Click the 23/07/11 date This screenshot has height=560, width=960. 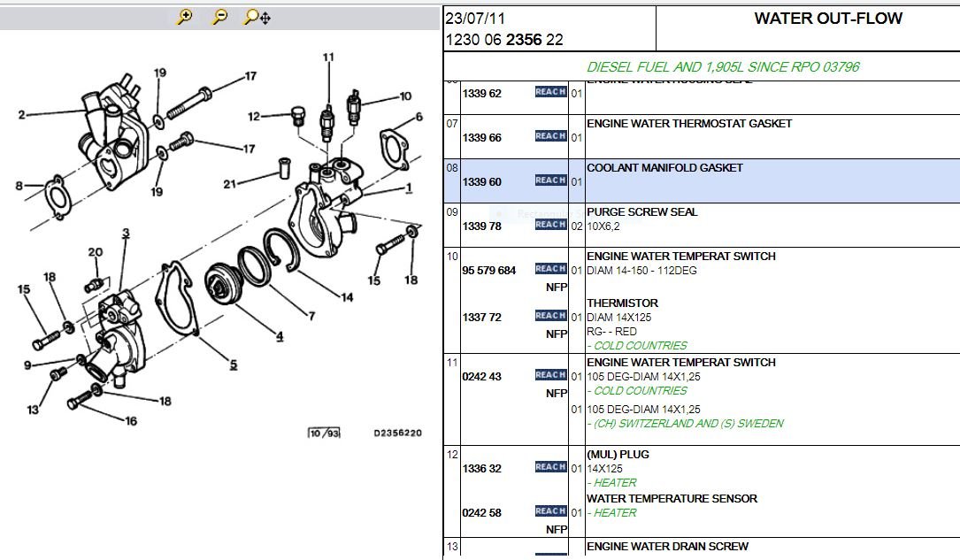(475, 19)
